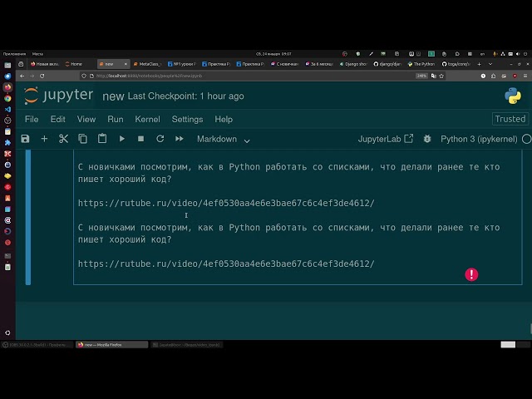Screen dimensions: 532x399
Task: Open the terminal from the dock
Action: point(7,256)
